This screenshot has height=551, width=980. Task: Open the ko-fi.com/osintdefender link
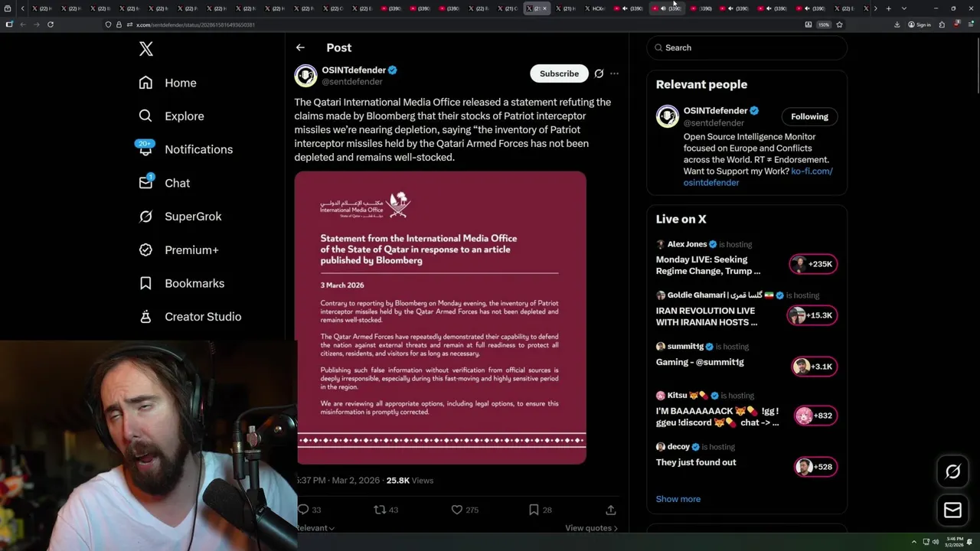point(758,177)
